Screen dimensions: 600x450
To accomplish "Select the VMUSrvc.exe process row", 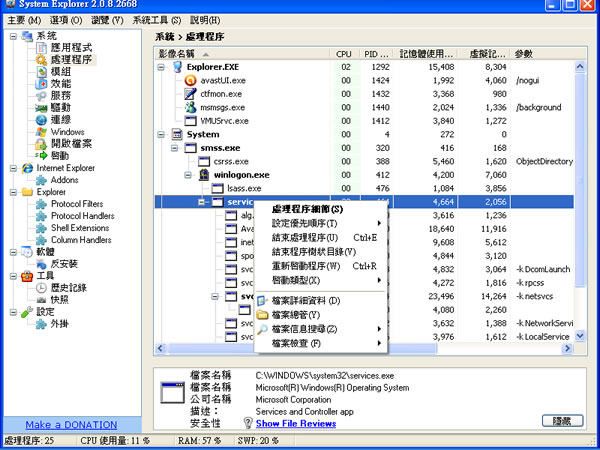I will [x=364, y=121].
